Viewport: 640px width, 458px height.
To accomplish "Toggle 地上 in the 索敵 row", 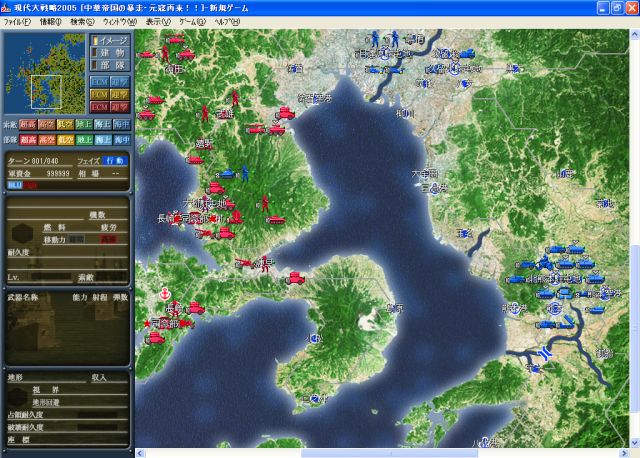I will point(84,125).
